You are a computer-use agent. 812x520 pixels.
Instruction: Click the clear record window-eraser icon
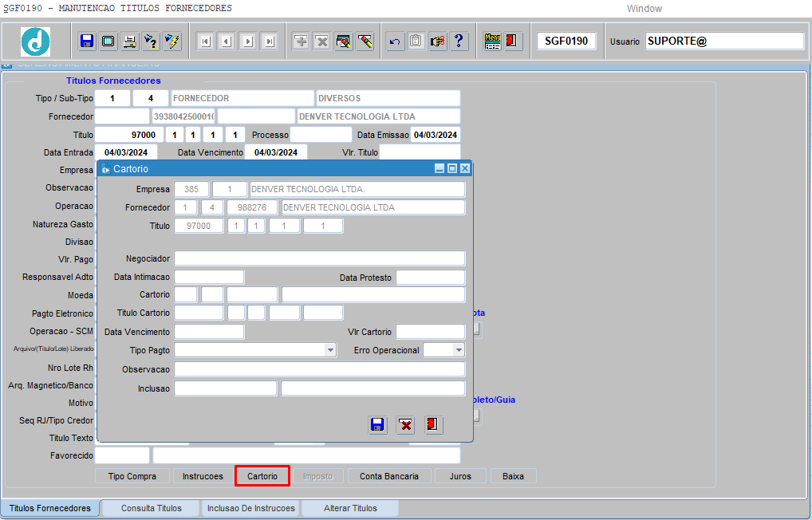pos(343,41)
